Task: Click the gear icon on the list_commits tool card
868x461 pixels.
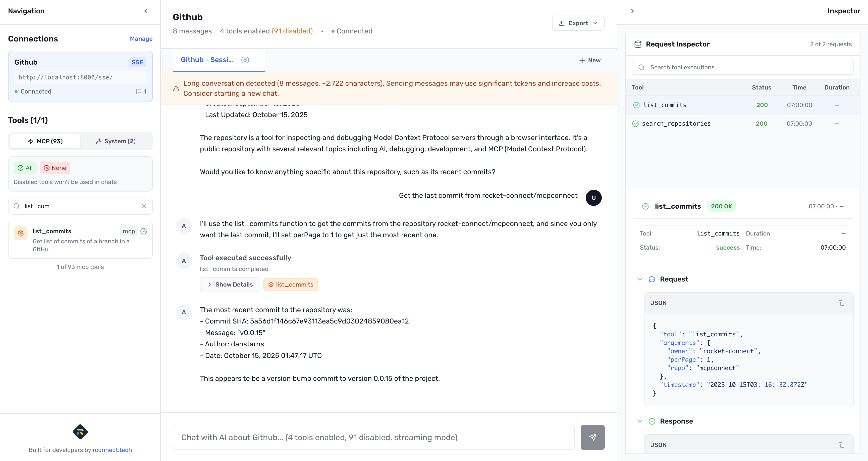Action: click(20, 233)
